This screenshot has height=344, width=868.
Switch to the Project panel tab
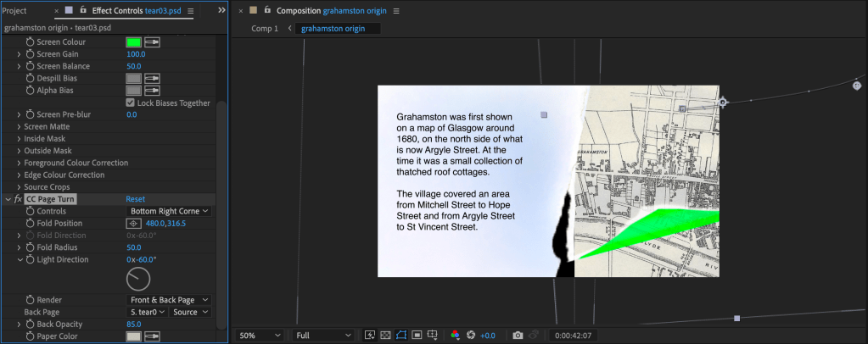coord(14,11)
